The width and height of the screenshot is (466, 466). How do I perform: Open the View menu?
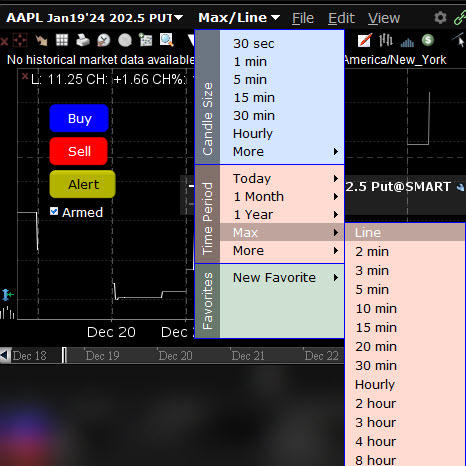pyautogui.click(x=384, y=18)
